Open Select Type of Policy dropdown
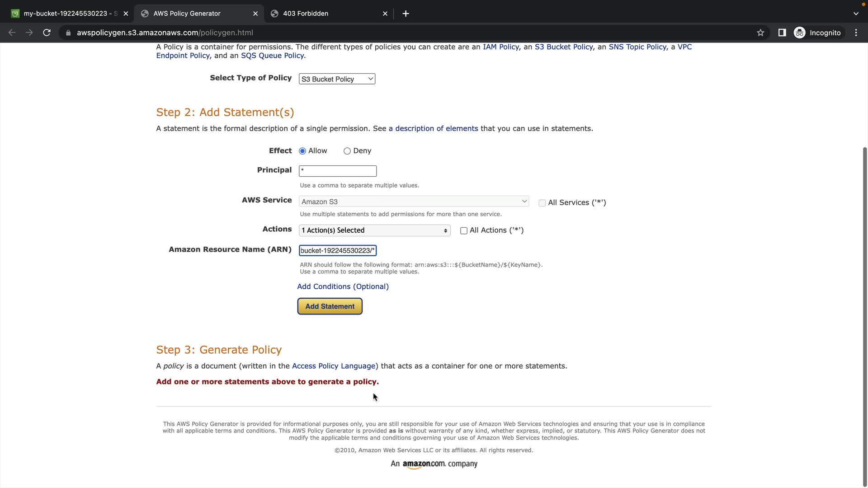Screen dimensions: 868x488 pyautogui.click(x=337, y=79)
